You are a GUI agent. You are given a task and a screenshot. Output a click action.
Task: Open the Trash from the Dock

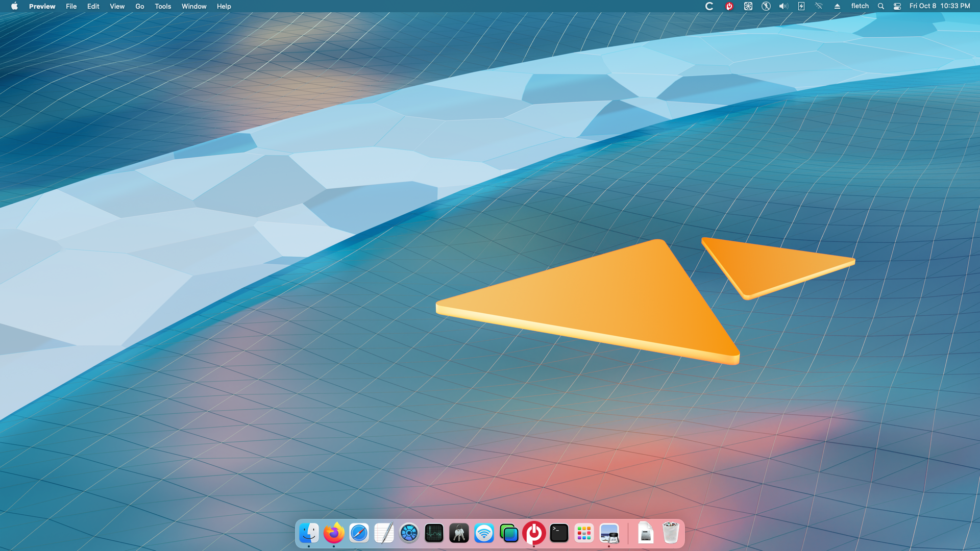[x=671, y=533]
